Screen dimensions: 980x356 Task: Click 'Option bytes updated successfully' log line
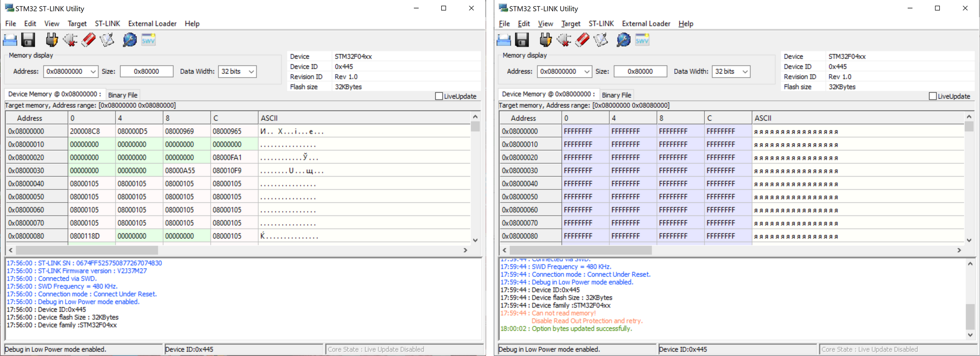[x=566, y=329]
